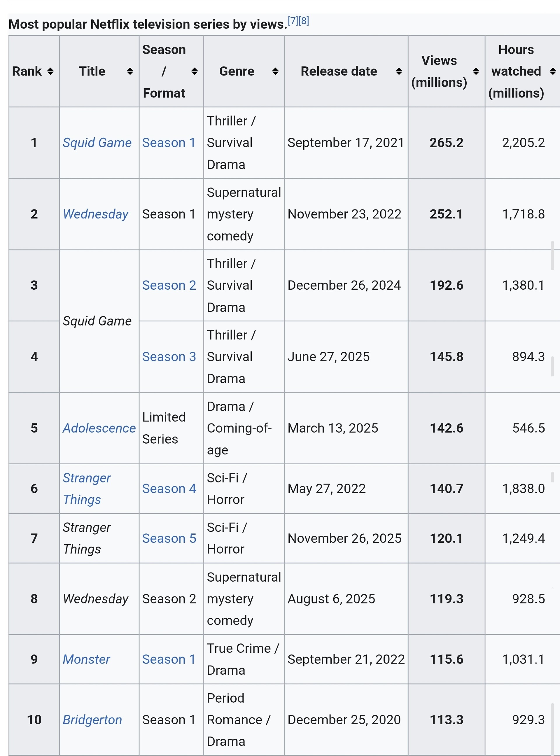Sort by Release date column arrows
This screenshot has height=756, width=560.
(x=399, y=71)
